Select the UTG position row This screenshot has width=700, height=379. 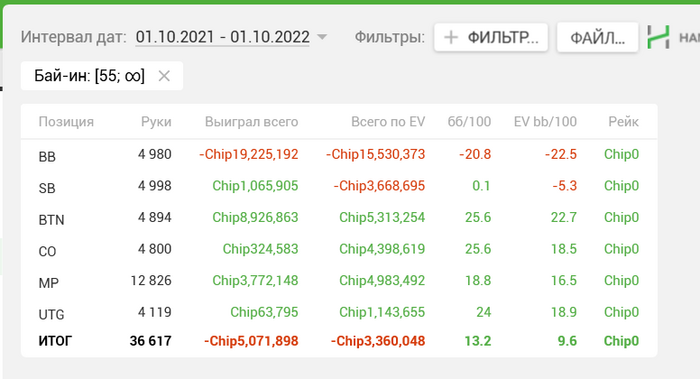click(339, 312)
